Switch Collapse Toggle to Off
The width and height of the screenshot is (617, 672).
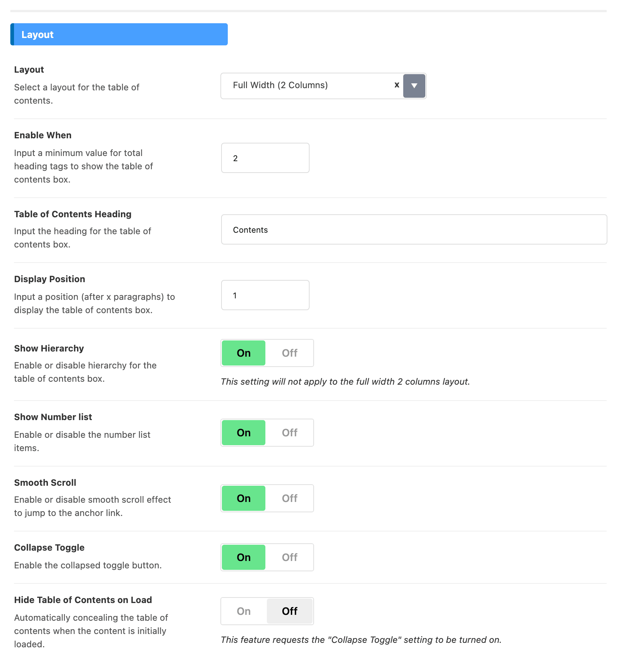pyautogui.click(x=290, y=557)
